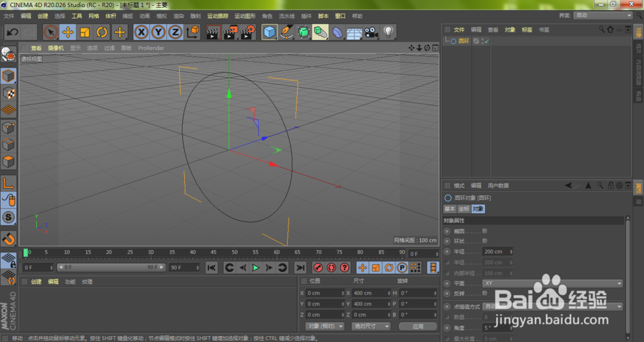Add a cube primitive from toolbar

[x=269, y=32]
